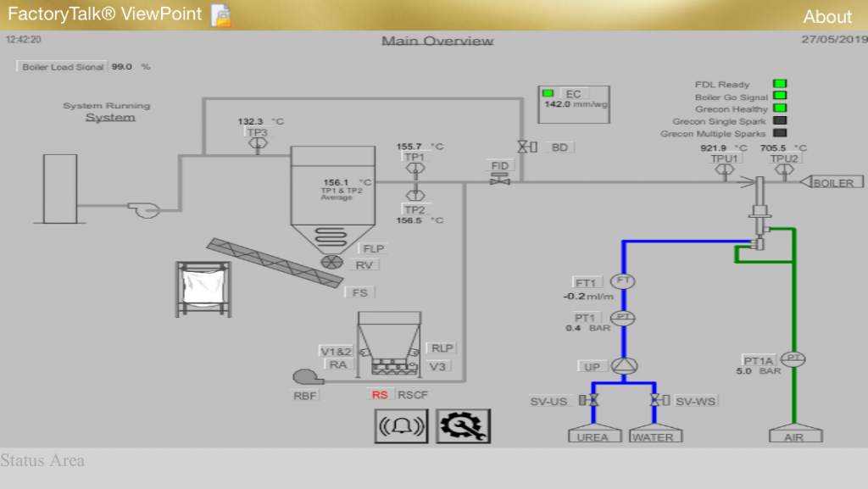Click the RLP label
This screenshot has width=868, height=489.
coord(442,348)
